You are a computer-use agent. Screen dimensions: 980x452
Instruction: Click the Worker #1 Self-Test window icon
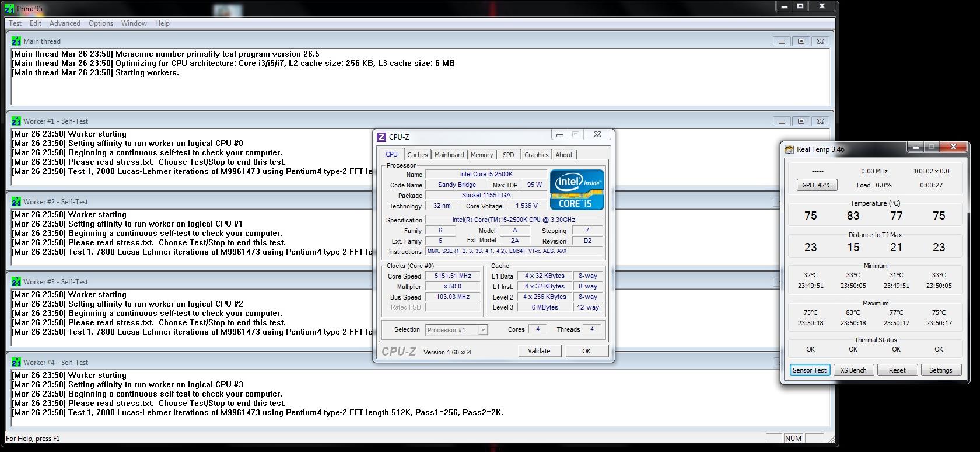(16, 121)
